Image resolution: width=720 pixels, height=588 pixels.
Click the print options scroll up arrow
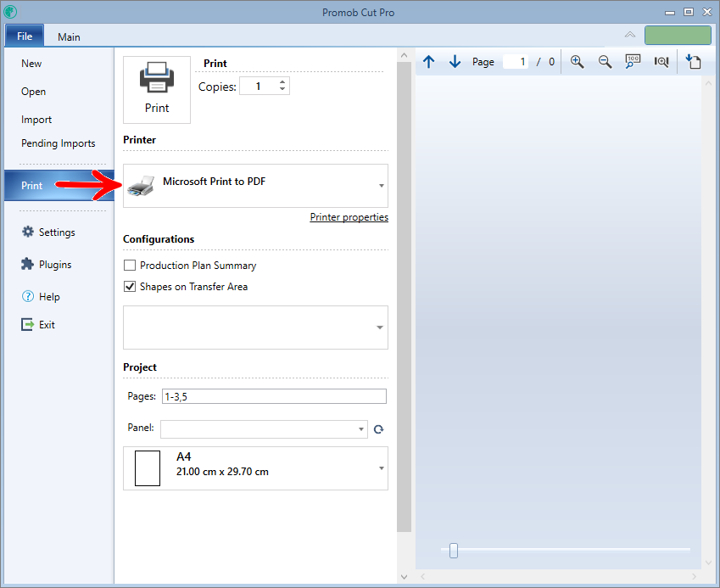pyautogui.click(x=404, y=55)
